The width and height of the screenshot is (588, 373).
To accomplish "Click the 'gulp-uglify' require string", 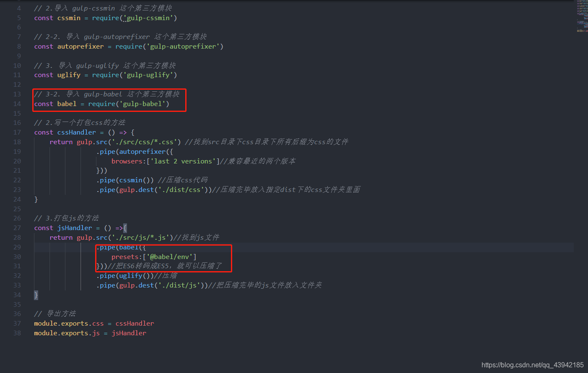I will pos(148,75).
